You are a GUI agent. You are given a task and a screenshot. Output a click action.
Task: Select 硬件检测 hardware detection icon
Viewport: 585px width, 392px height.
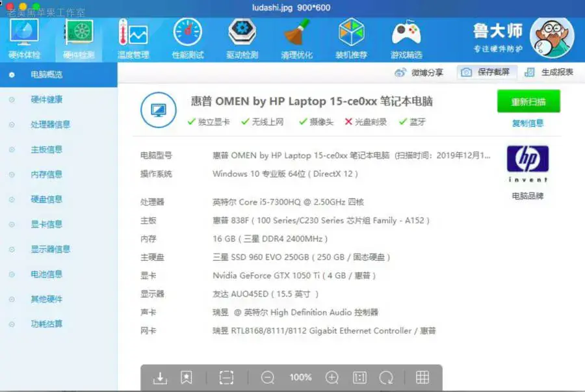coord(79,39)
